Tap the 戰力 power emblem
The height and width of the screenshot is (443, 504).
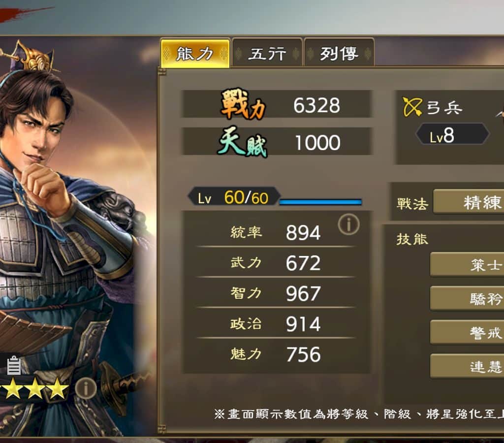pos(243,105)
